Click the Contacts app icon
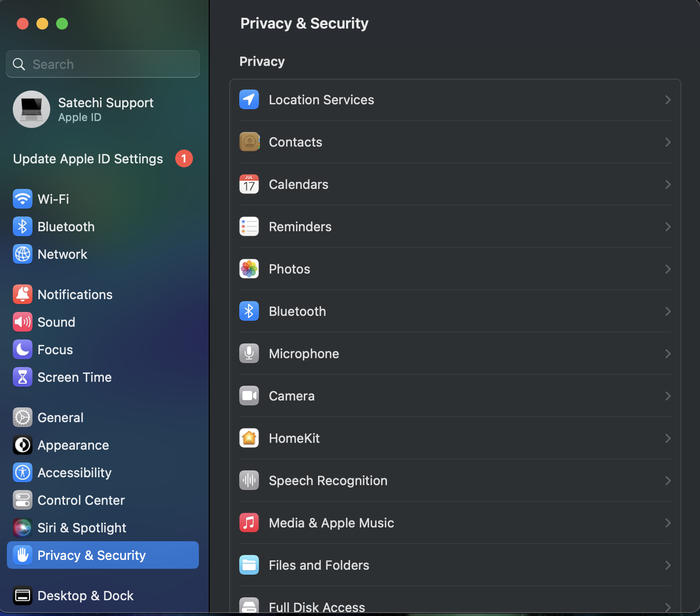This screenshot has height=616, width=700. coord(249,142)
